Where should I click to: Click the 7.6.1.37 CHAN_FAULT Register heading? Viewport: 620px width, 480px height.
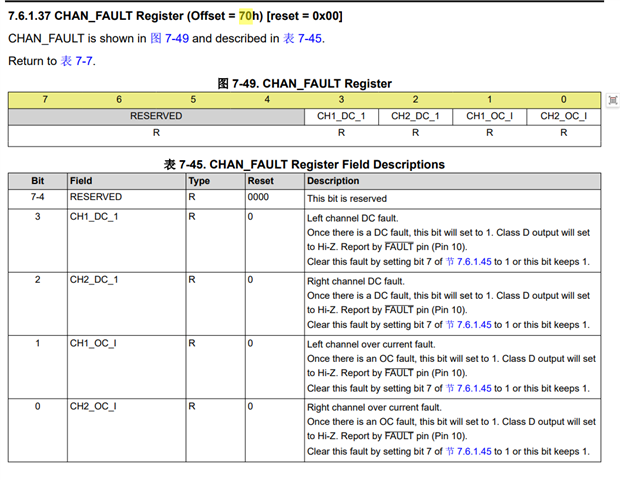[176, 16]
